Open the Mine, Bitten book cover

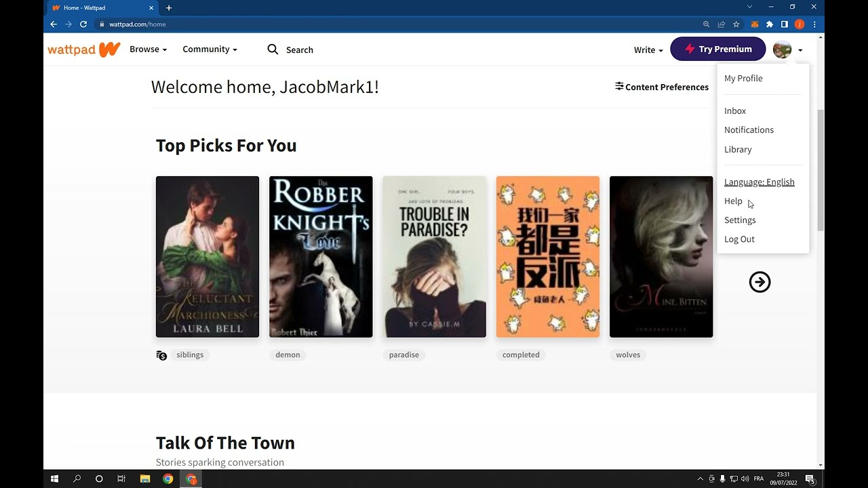tap(661, 257)
